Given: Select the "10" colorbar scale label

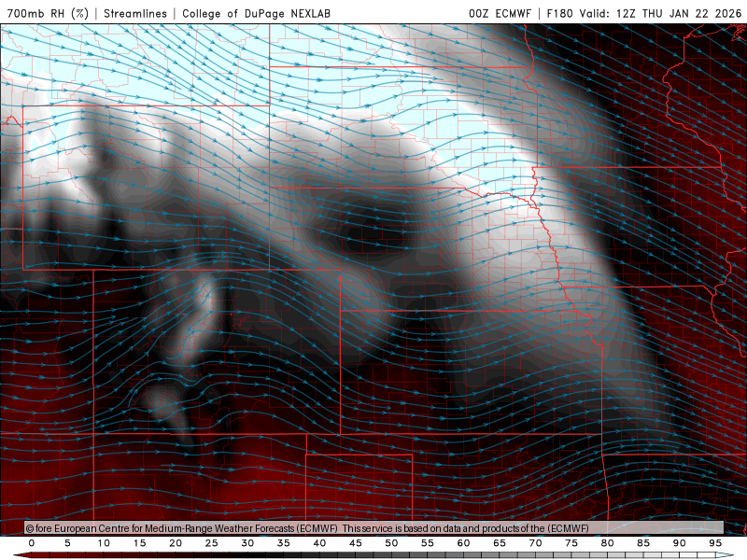Looking at the screenshot, I should click(x=104, y=543).
